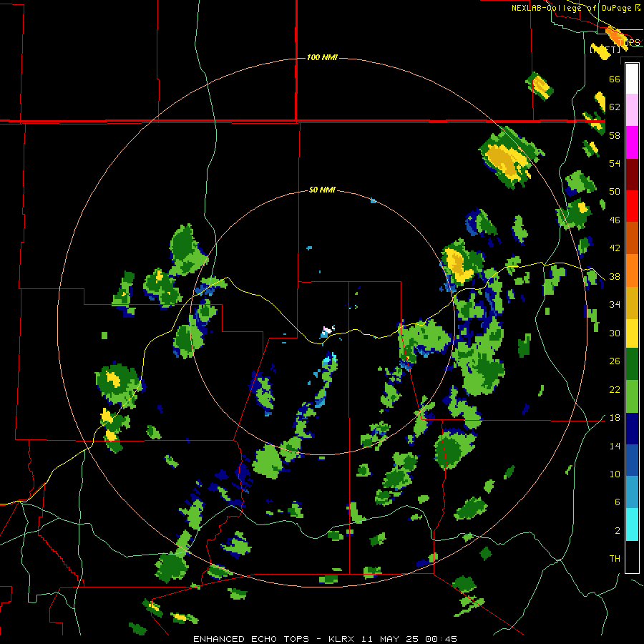Click the 00:45 timestamp text
The width and height of the screenshot is (644, 644).
[441, 639]
